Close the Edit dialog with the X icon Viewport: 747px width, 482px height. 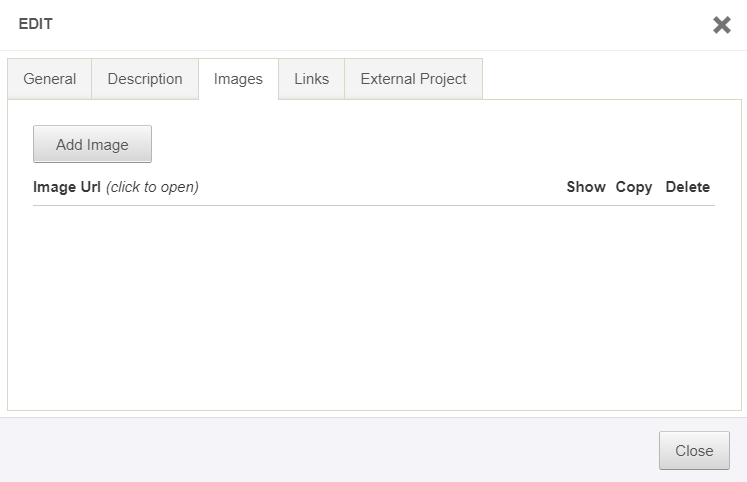coord(721,25)
